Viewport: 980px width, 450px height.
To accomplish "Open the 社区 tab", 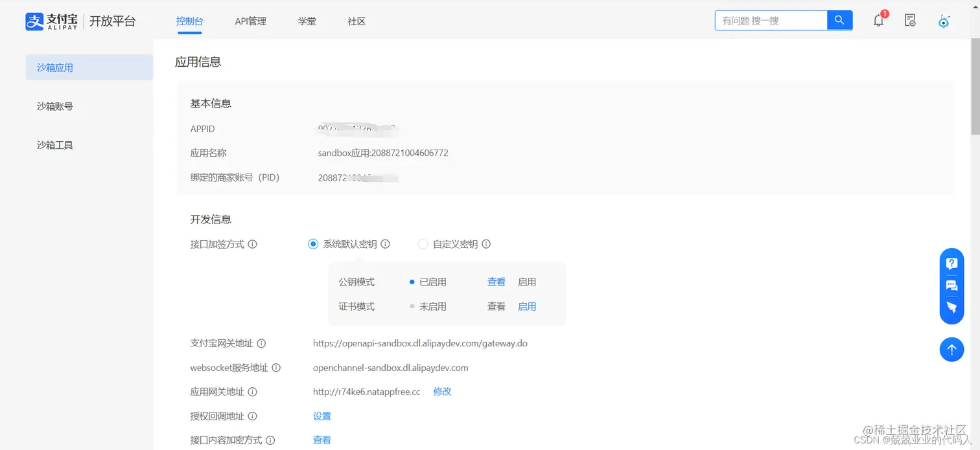I will tap(356, 21).
